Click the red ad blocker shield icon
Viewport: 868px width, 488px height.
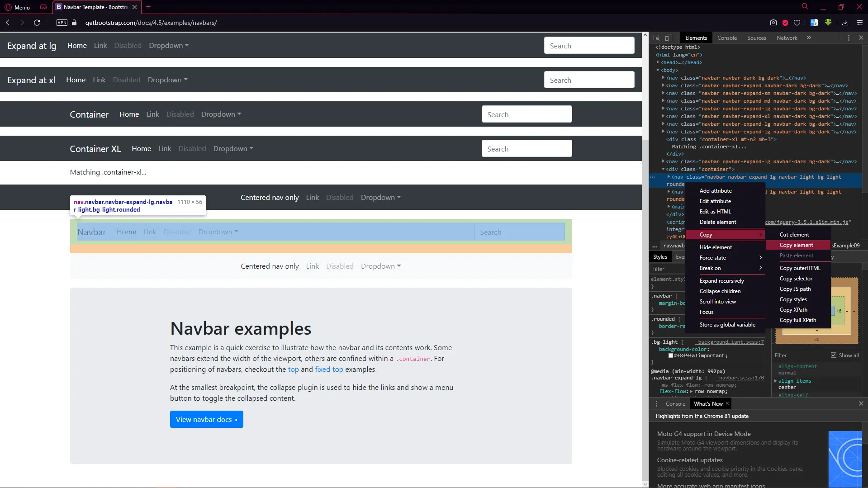point(785,23)
